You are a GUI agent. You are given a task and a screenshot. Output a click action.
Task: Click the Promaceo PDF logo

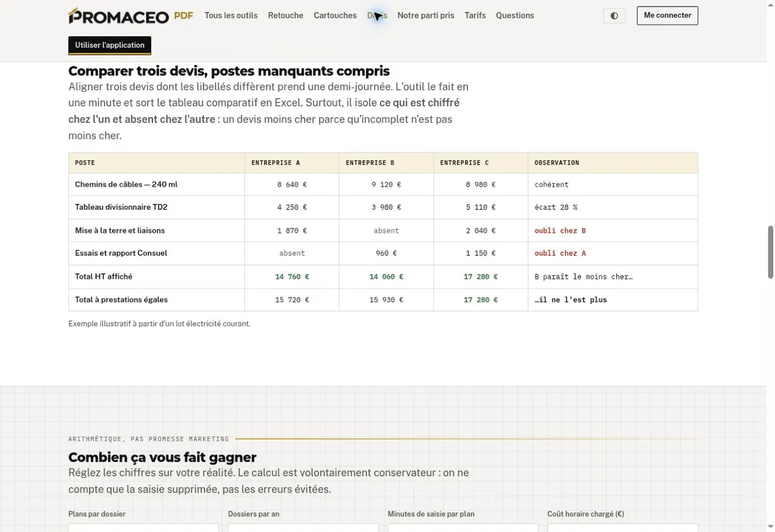click(131, 16)
